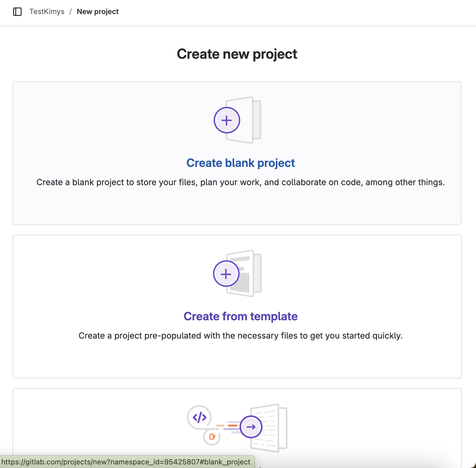The image size is (476, 468).
Task: Click the code brackets import icon
Action: click(199, 417)
